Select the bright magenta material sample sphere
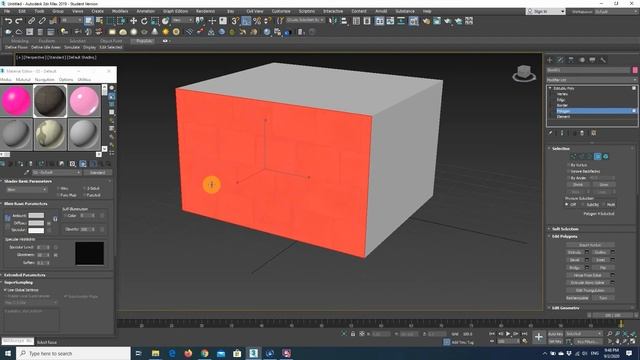The height and width of the screenshot is (360, 640). [x=16, y=101]
